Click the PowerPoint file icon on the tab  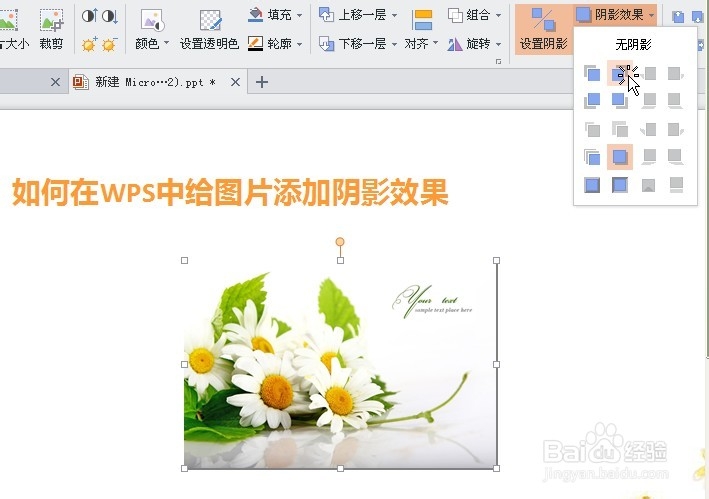click(x=80, y=82)
